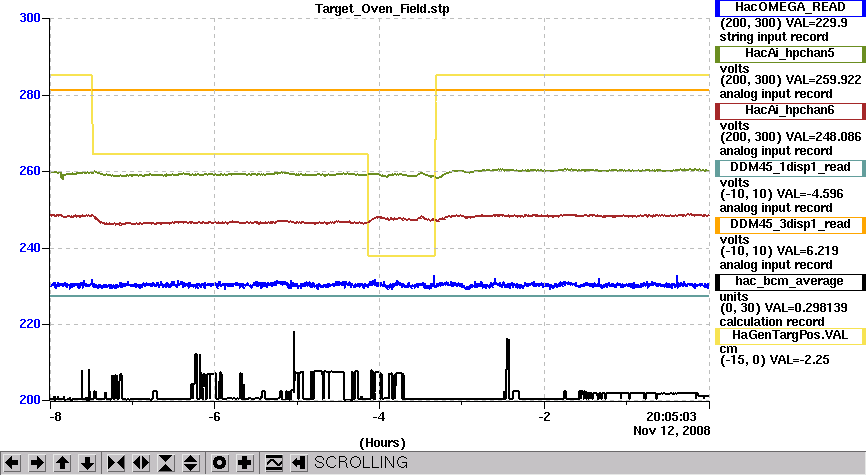Select the DDM45_3disp1_read curve legend
Image resolution: width=866 pixels, height=475 pixels.
coord(790,224)
